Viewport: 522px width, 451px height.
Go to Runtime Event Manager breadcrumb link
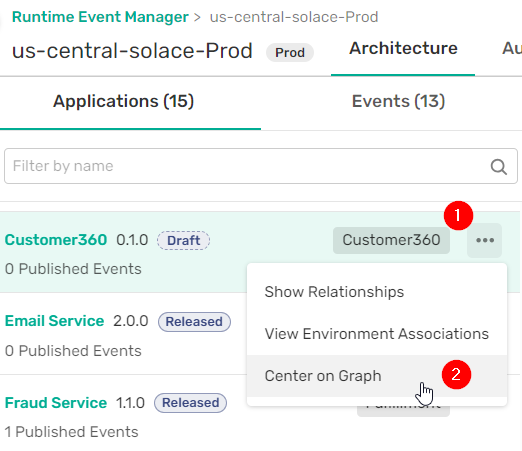tap(100, 17)
